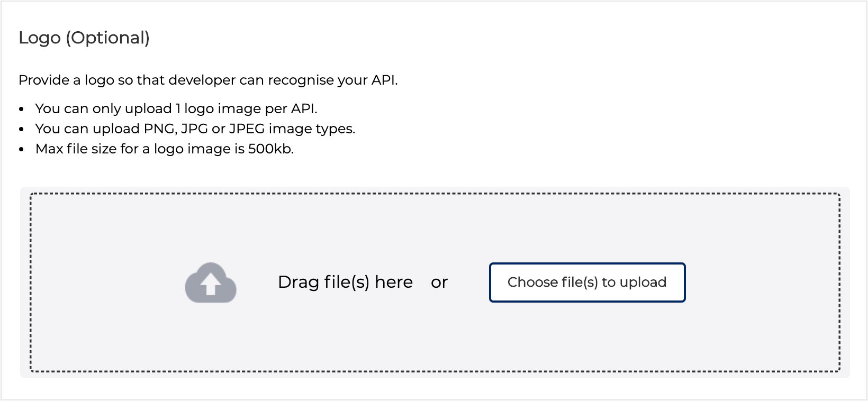The width and height of the screenshot is (868, 401).
Task: Click the bullet dot before 'Max file size'
Action: (22, 150)
